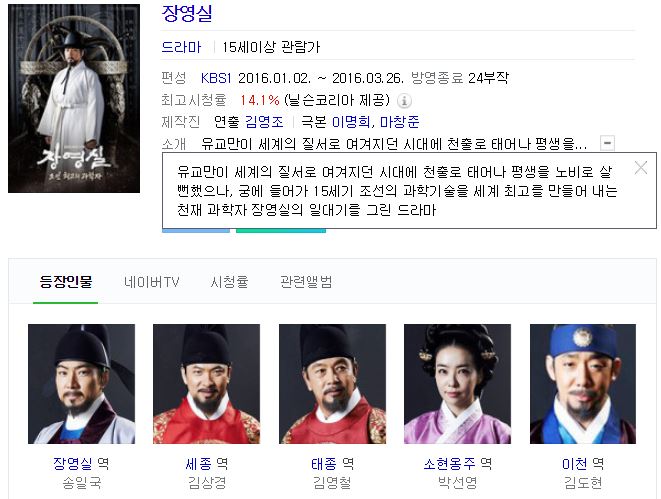Image resolution: width=661 pixels, height=499 pixels.
Task: Click the 장영실 역 character name link
Action: (81, 464)
